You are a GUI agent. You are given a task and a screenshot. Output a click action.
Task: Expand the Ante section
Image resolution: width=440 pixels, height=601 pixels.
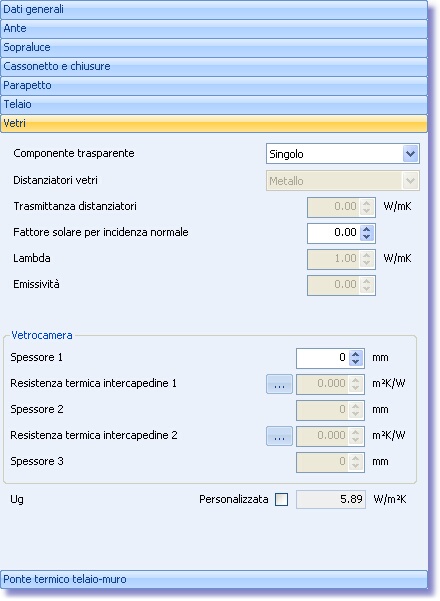point(214,28)
